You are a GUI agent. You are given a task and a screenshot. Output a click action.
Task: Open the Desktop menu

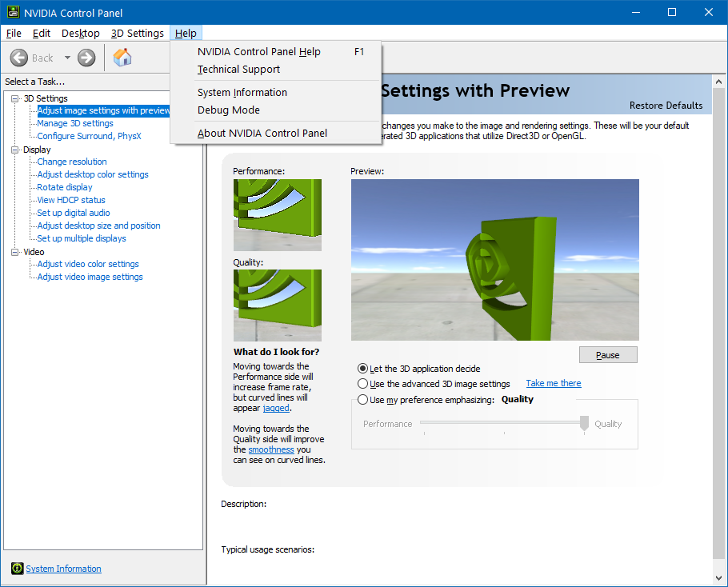point(81,34)
